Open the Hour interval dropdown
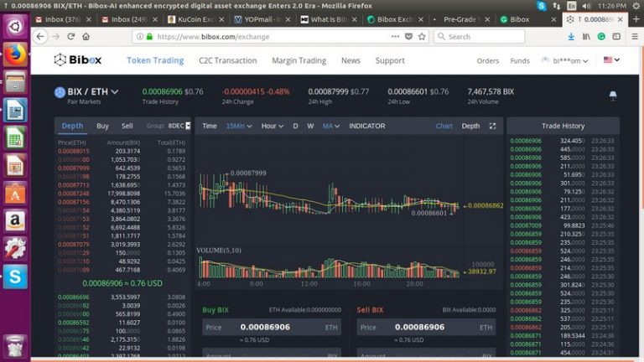 pyautogui.click(x=273, y=126)
